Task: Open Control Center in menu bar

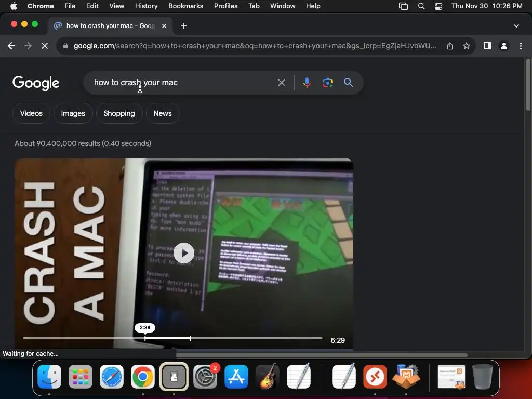Action: [x=438, y=6]
